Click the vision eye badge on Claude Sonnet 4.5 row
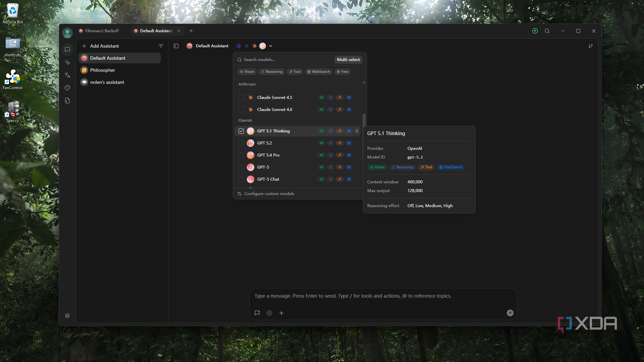This screenshot has height=362, width=644. pyautogui.click(x=321, y=98)
